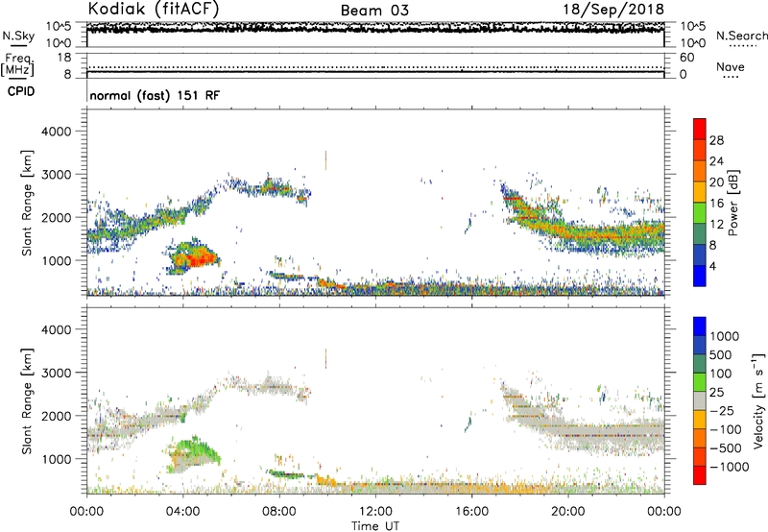
Task: Click the "Nave" legend label
Action: tap(731, 66)
